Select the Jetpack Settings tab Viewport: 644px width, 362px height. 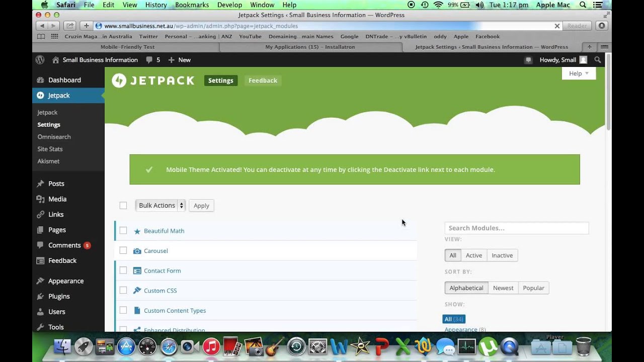492,47
